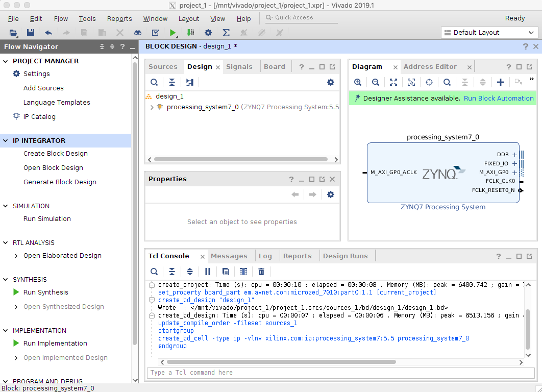Screen dimensions: 542x392
Task: Expand the DDR interface port plus
Action: (514, 155)
